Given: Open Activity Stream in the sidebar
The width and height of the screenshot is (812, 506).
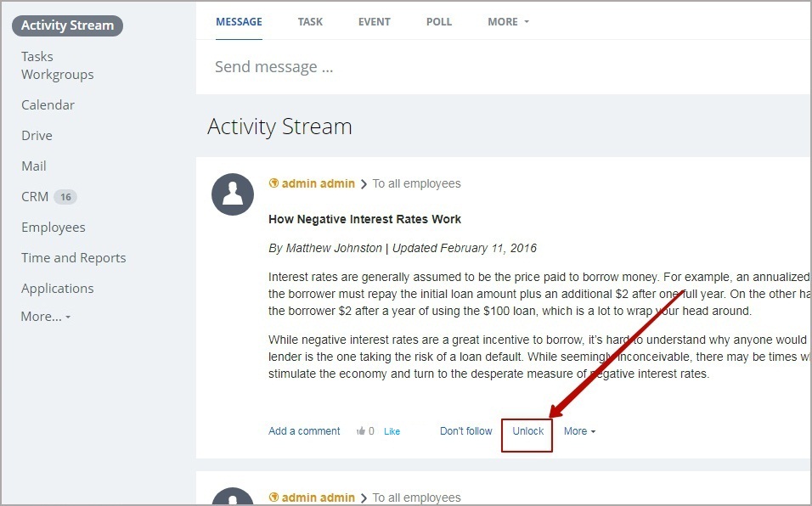Looking at the screenshot, I should coord(67,25).
